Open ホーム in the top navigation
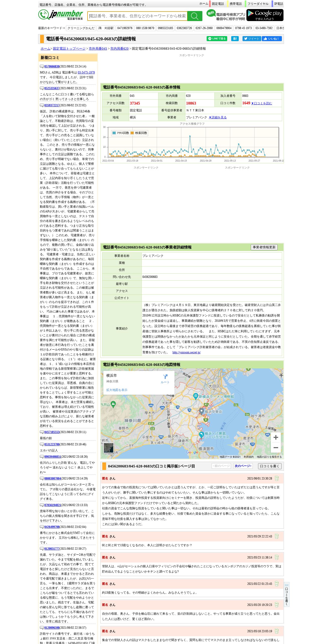 point(204,4)
